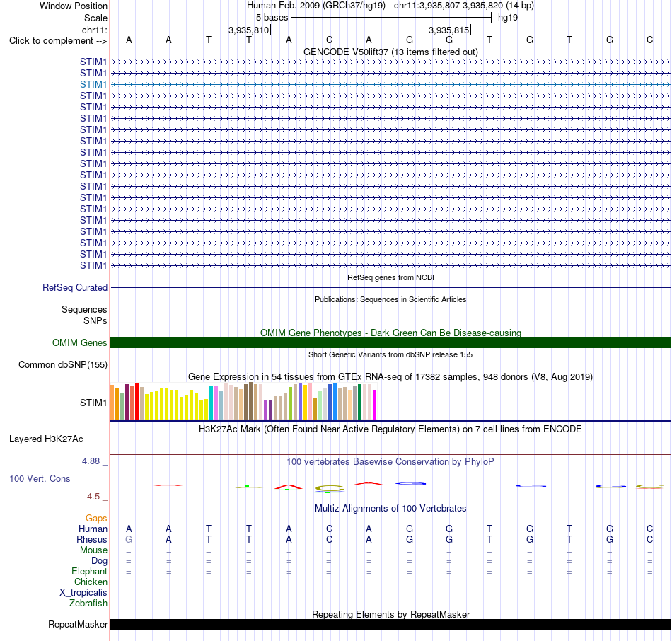
Task: Click the Rhesus alignment row label
Action: point(92,539)
